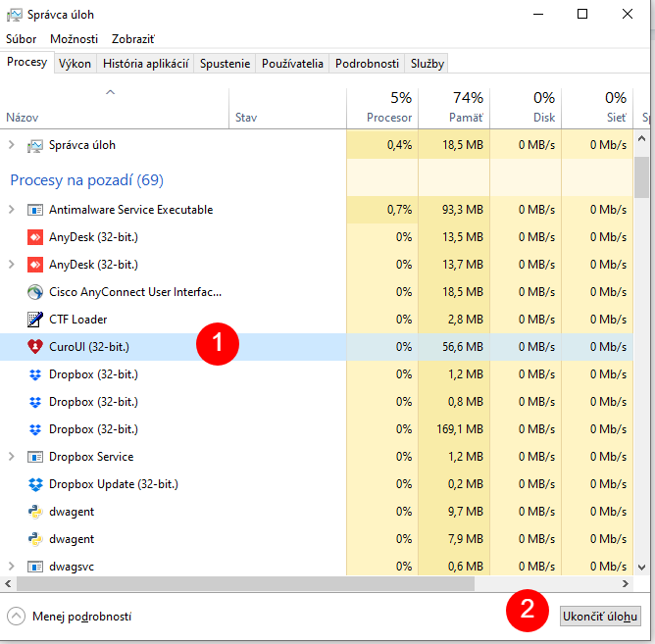Image resolution: width=655 pixels, height=644 pixels.
Task: Click the Dropbox Update icon
Action: (x=35, y=484)
